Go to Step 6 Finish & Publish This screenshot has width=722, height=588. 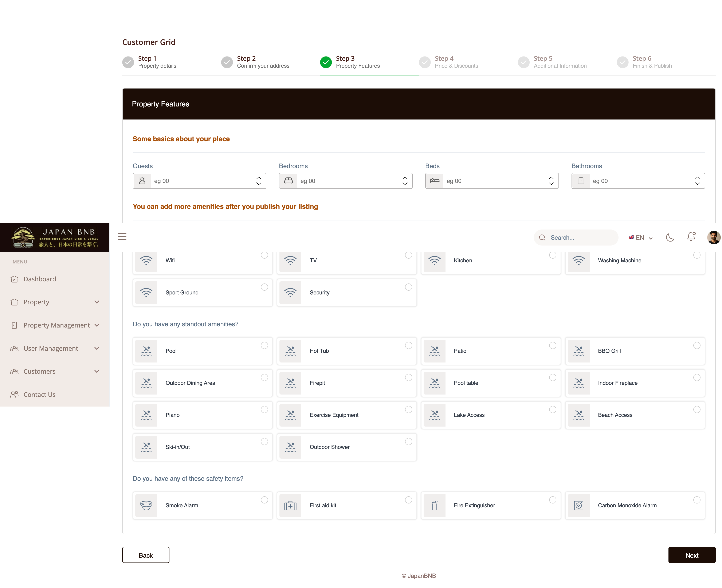pyautogui.click(x=644, y=62)
